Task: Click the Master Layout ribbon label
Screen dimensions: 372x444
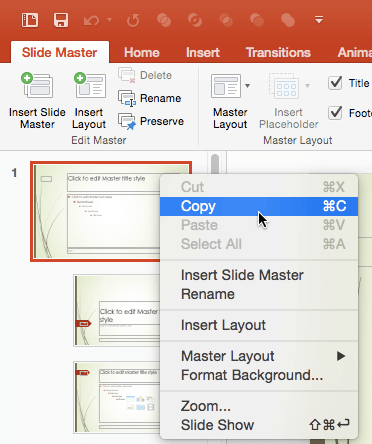Action: tap(230, 118)
